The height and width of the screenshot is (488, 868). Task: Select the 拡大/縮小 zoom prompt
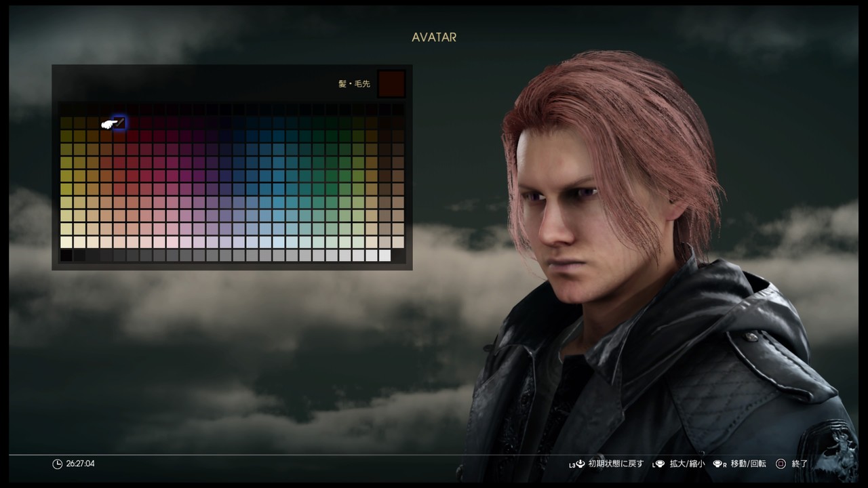point(687,464)
